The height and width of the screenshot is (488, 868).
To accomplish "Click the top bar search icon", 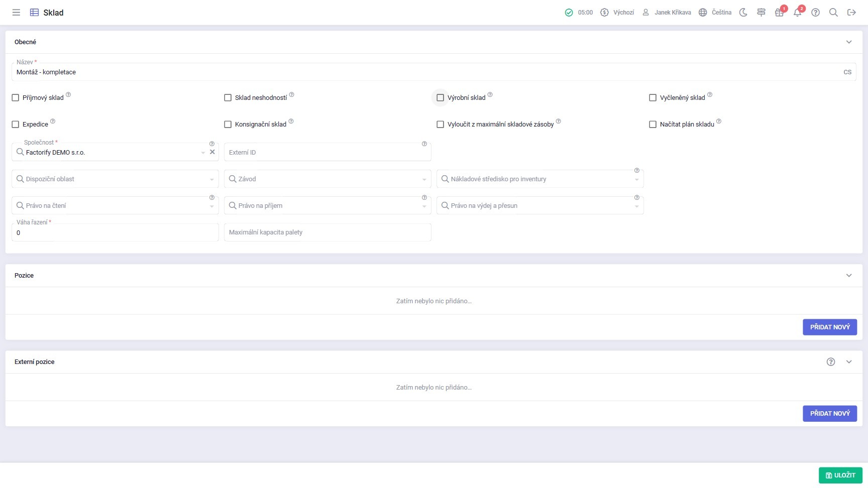I will tap(833, 13).
